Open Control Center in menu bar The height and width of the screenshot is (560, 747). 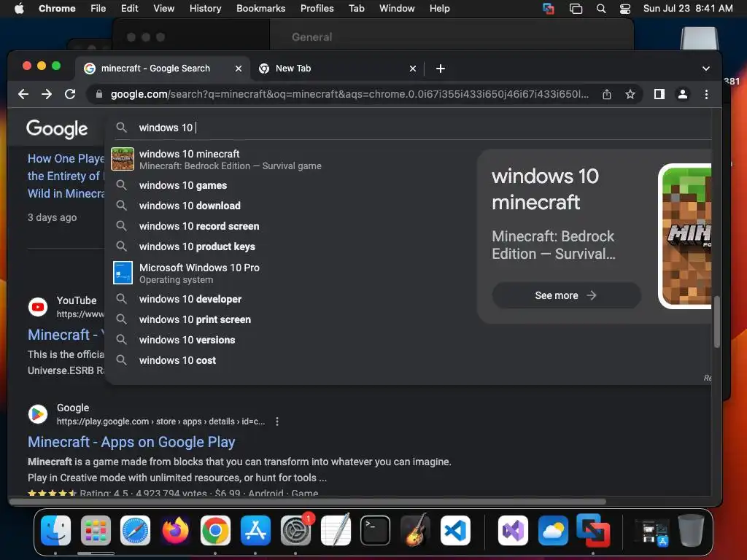625,9
